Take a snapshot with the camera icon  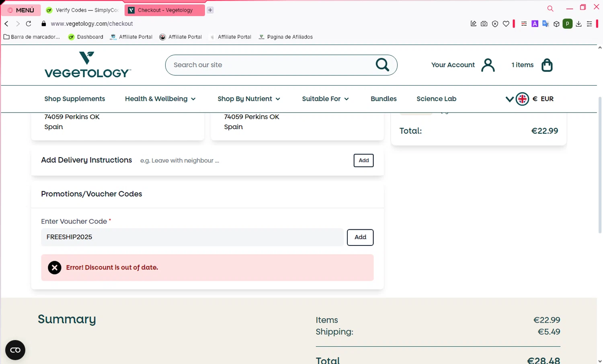click(484, 24)
